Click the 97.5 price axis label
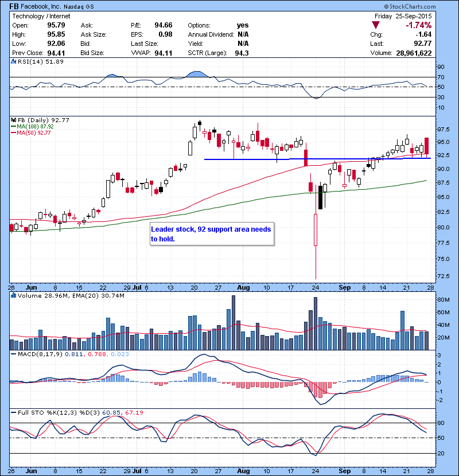 pyautogui.click(x=443, y=129)
